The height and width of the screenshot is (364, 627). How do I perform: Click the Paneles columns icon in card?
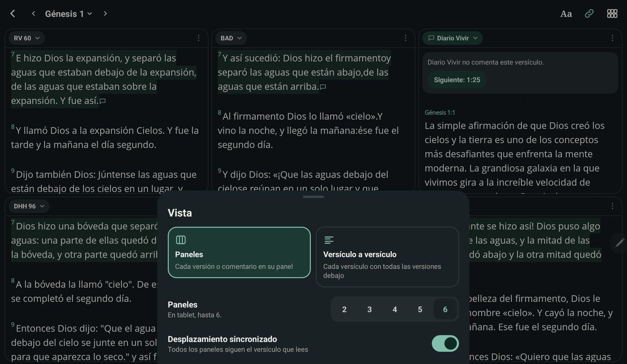tap(181, 240)
